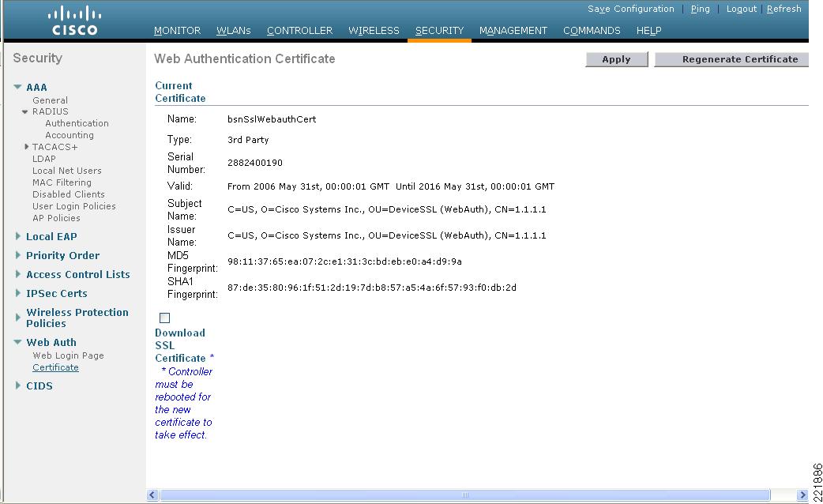Click the Logout link
The image size is (823, 504).
click(x=742, y=9)
